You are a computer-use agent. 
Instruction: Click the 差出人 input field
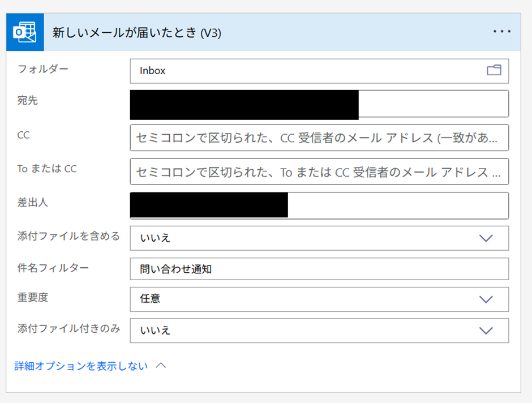tap(319, 205)
